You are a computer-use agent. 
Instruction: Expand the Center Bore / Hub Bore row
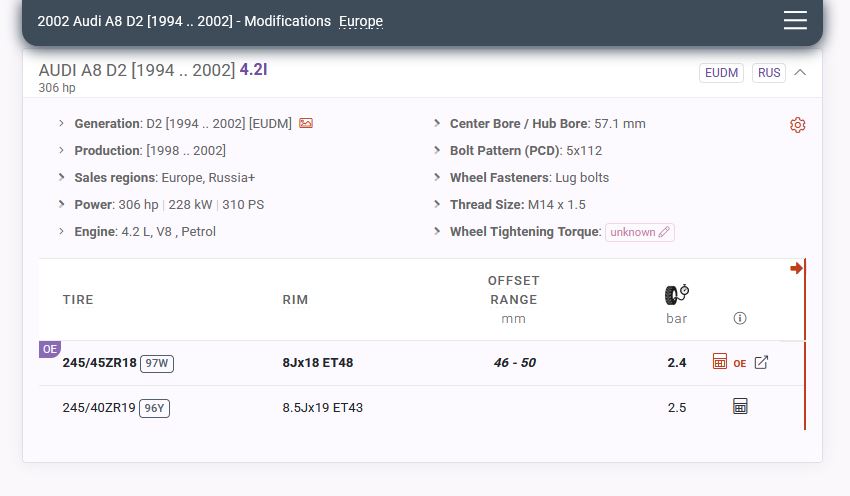point(437,123)
